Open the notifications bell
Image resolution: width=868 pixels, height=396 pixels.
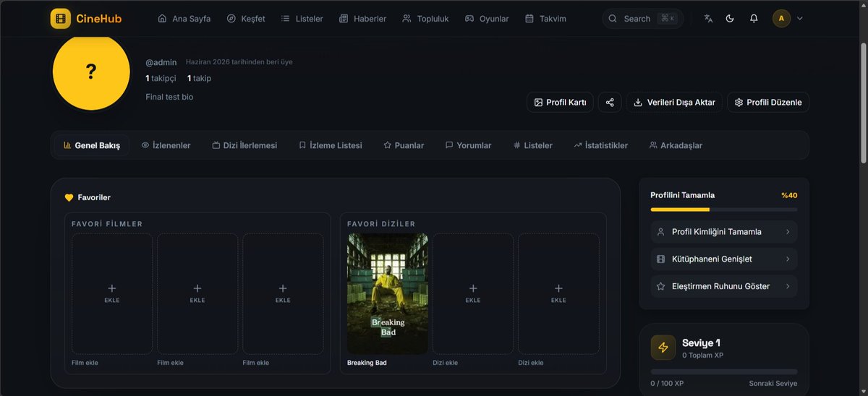pos(754,18)
